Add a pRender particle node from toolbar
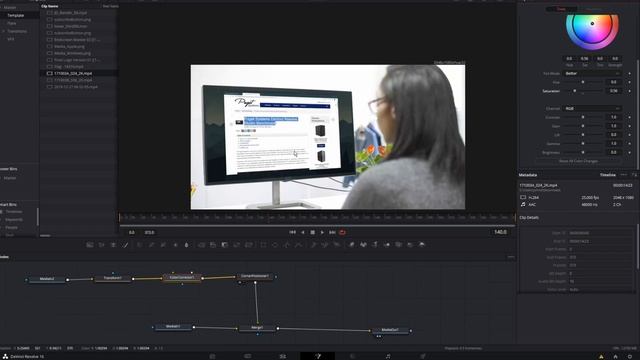Image resolution: width=640 pixels, height=360 pixels. pyautogui.click(x=337, y=245)
